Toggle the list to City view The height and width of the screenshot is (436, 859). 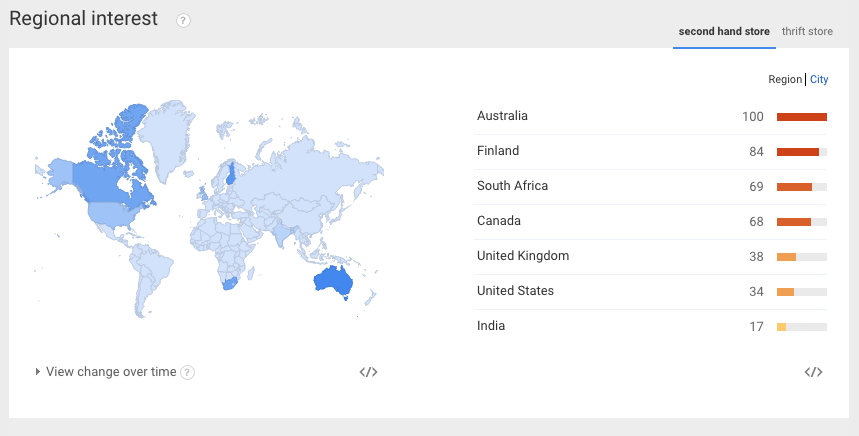[x=819, y=79]
